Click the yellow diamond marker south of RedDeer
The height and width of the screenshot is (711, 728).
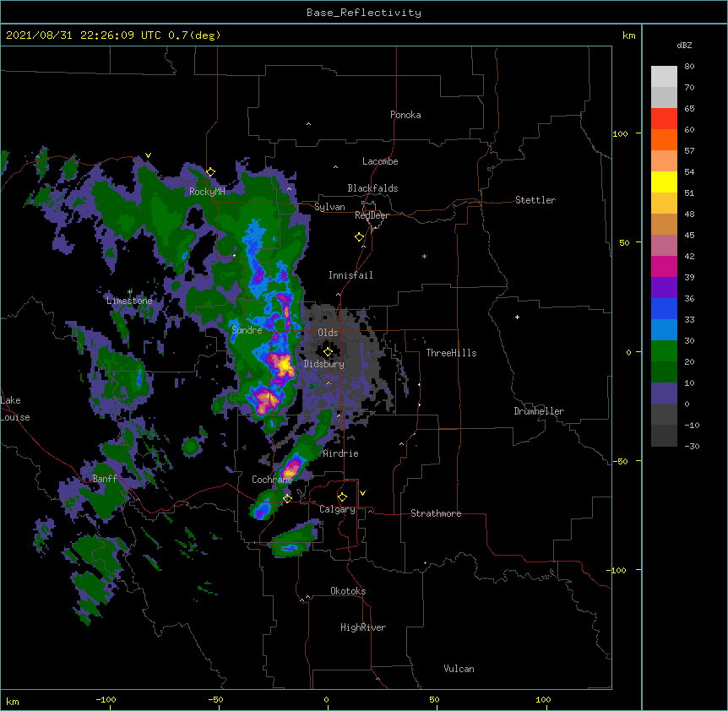[x=360, y=237]
